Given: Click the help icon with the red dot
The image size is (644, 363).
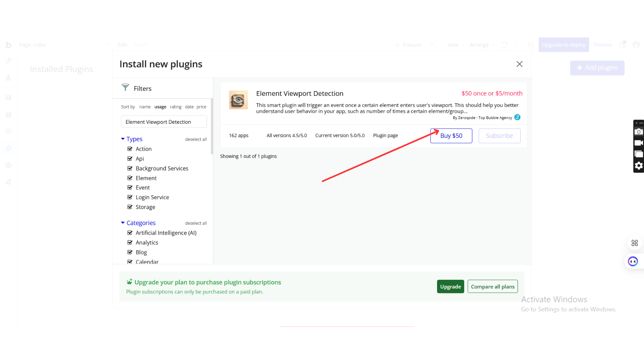Looking at the screenshot, I should pyautogui.click(x=622, y=44).
